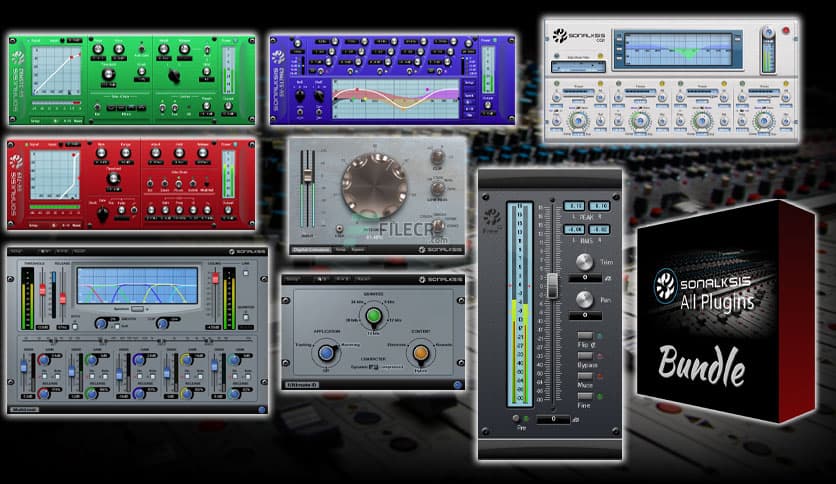The width and height of the screenshot is (836, 484).
Task: Grab the vertical gain fader handle on meter plugin
Action: 553,286
